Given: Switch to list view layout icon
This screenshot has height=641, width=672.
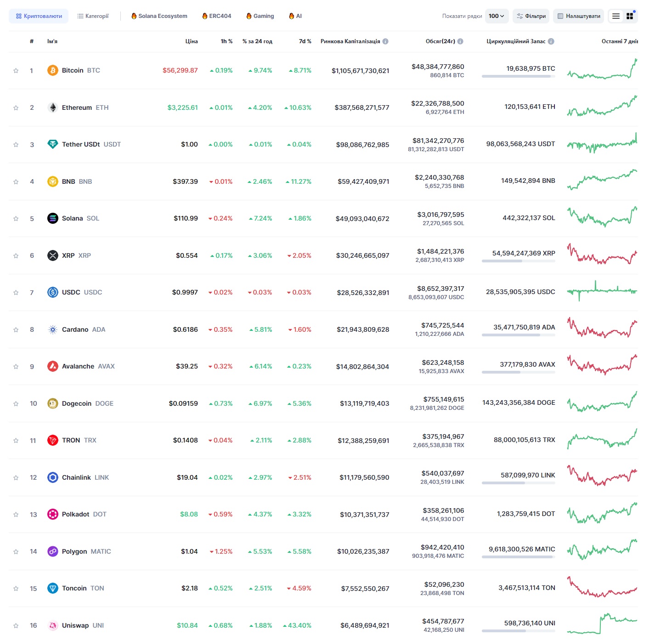Looking at the screenshot, I should click(x=616, y=16).
